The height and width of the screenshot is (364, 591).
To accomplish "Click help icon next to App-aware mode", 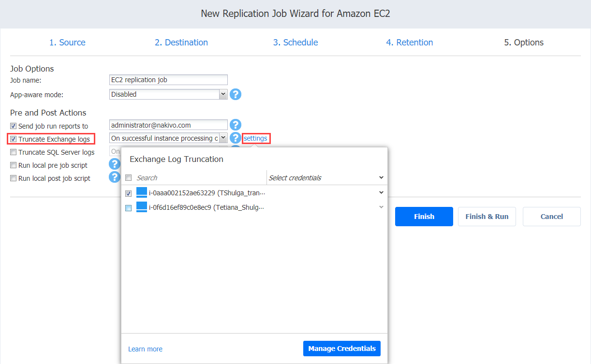I will [235, 94].
